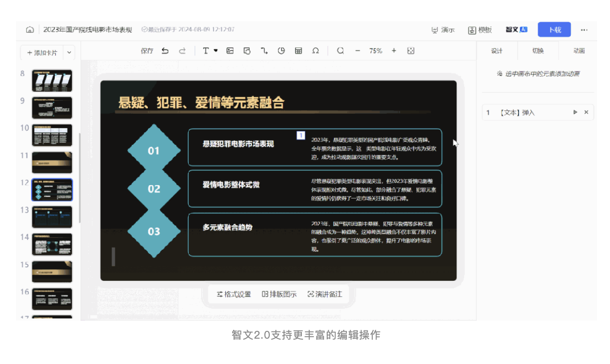
Task: Expand the add card dropdown chevron
Action: (69, 53)
